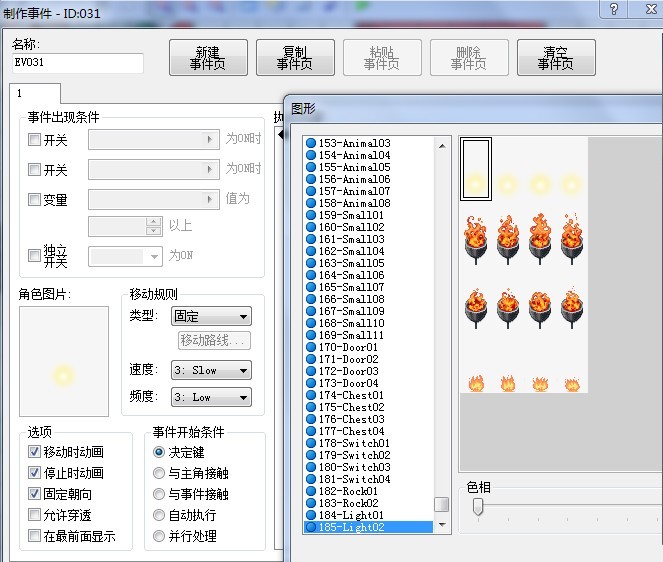This screenshot has height=562, width=663.
Task: Uncheck the 固定朝向 option
Action: (x=34, y=493)
